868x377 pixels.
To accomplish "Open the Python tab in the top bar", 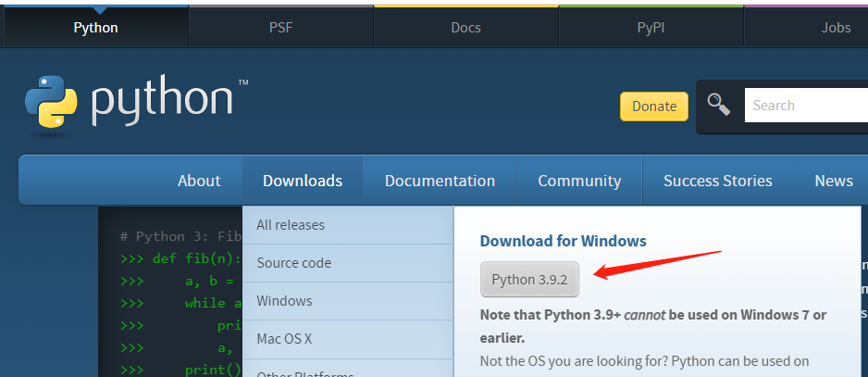I will (x=95, y=27).
